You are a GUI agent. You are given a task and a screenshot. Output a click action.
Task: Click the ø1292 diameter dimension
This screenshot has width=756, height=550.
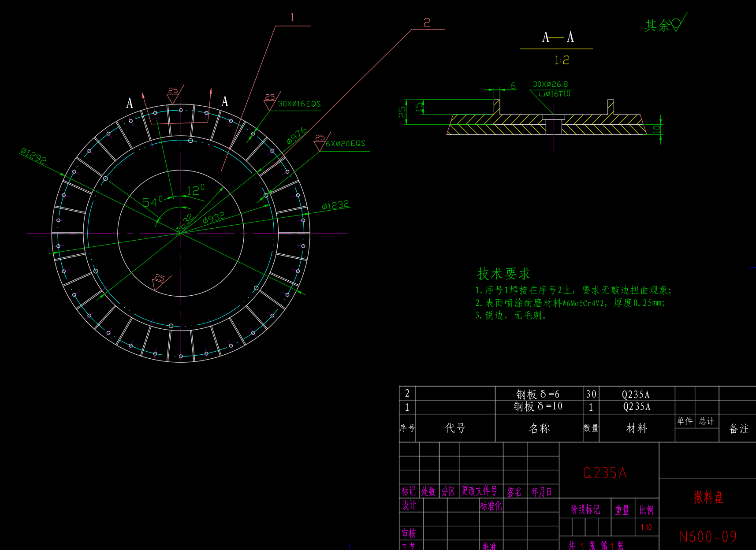click(34, 156)
